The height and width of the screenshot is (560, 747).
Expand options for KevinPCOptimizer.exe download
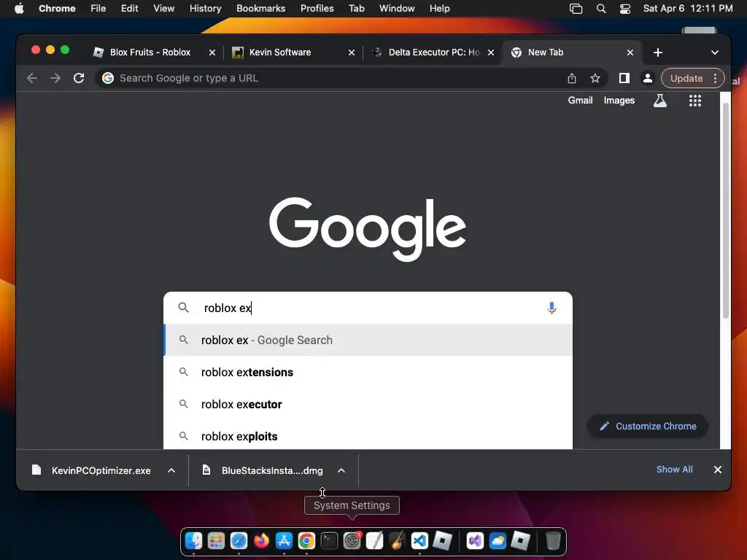point(171,470)
